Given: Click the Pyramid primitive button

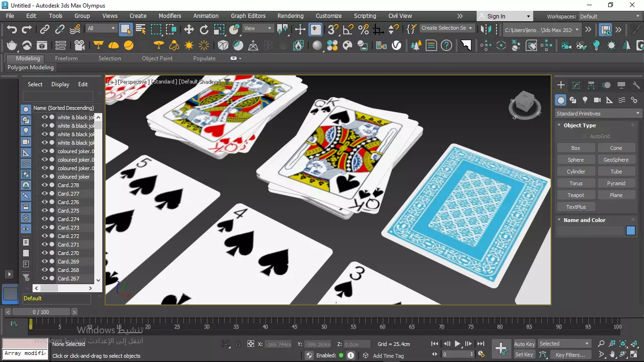Looking at the screenshot, I should 616,183.
